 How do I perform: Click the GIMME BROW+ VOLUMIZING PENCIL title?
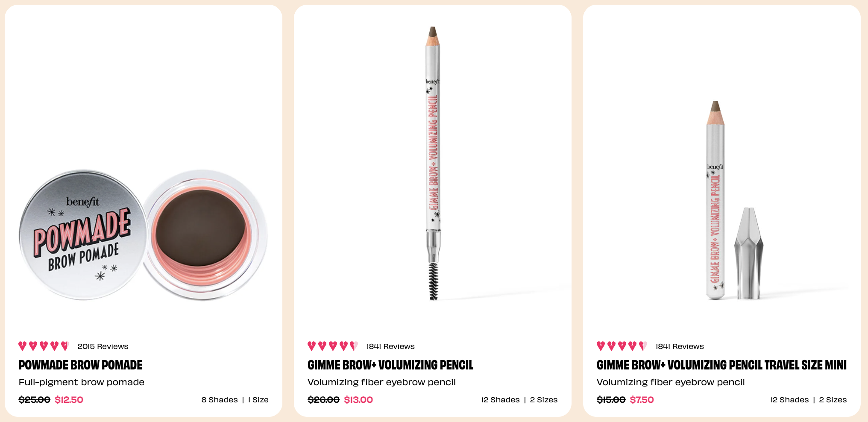[390, 365]
